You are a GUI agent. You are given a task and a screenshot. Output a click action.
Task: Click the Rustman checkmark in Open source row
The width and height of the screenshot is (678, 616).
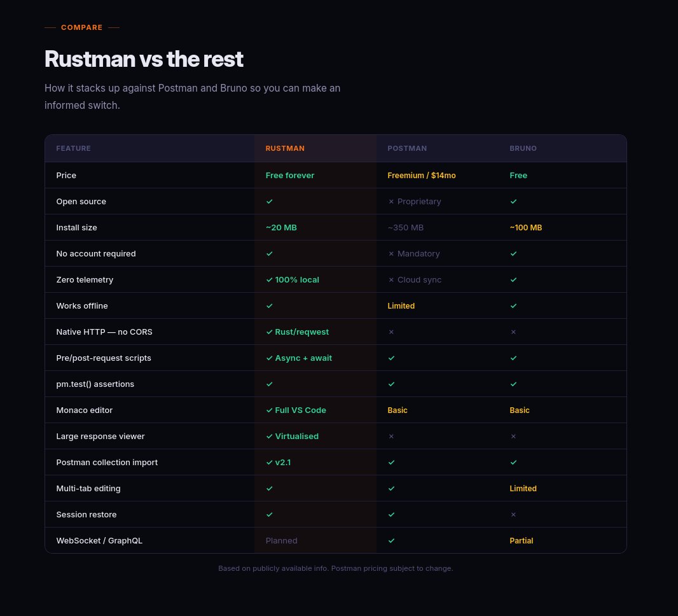coord(270,202)
